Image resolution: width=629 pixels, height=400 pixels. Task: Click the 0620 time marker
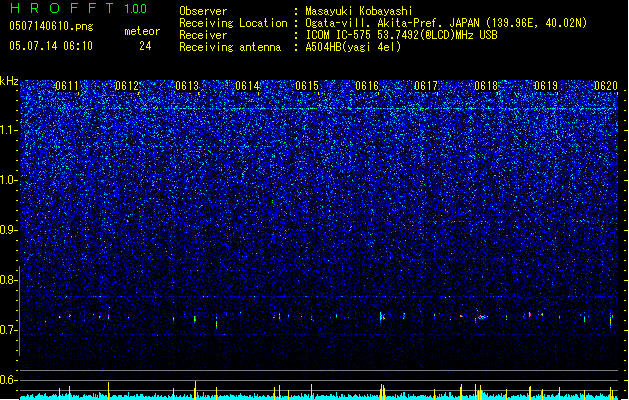click(x=606, y=86)
